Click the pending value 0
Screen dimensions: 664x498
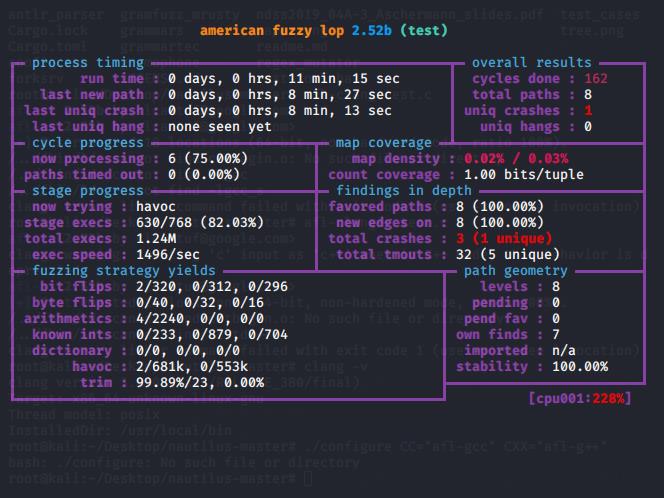[556, 303]
